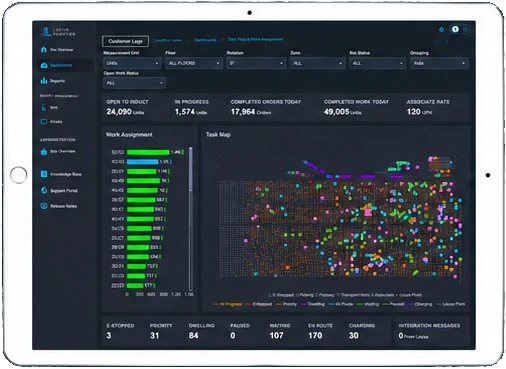Click the 49,005 Completed Work Today value
Viewport: 506px width, 369px height.
pos(336,112)
